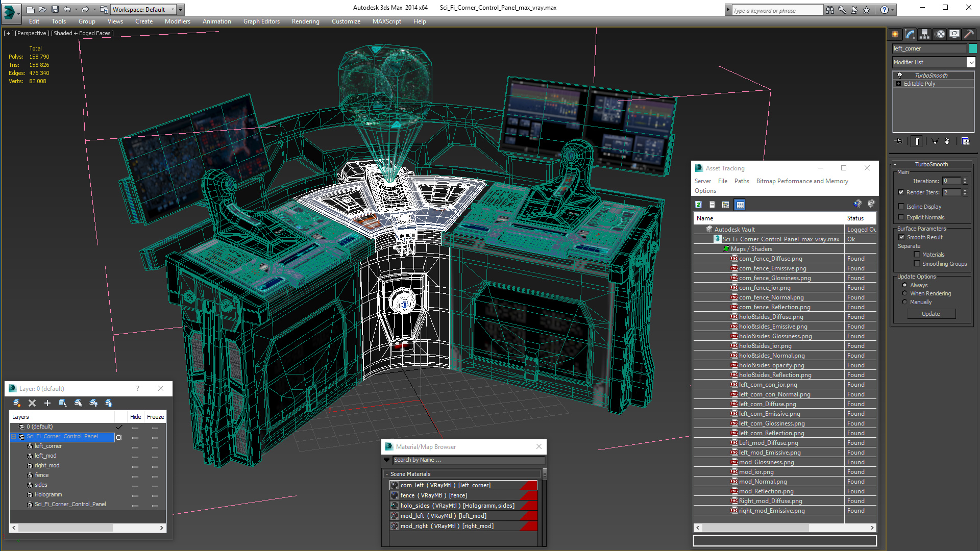Open the Motion command panel tab
Screen dimensions: 980x551
click(940, 34)
